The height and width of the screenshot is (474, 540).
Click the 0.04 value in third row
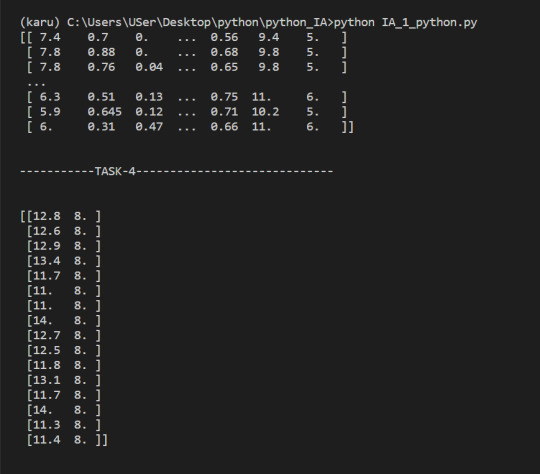click(x=149, y=67)
